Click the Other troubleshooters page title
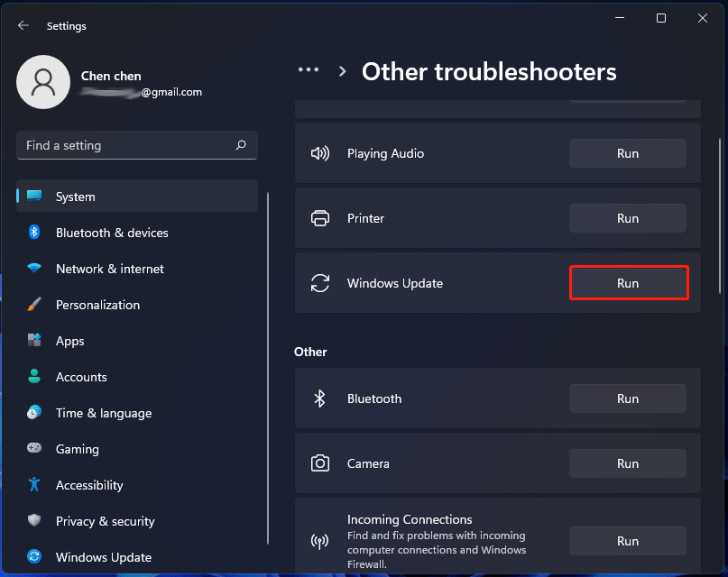The width and height of the screenshot is (728, 577). 489,71
